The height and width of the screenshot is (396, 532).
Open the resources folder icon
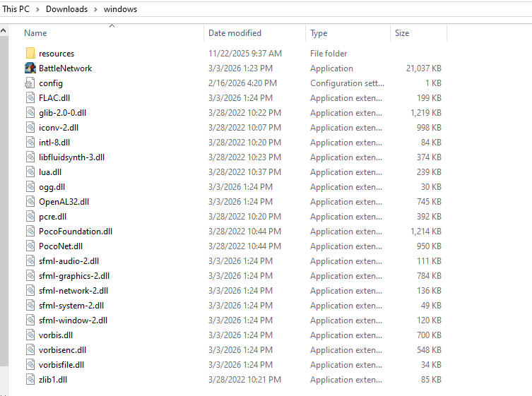point(30,53)
